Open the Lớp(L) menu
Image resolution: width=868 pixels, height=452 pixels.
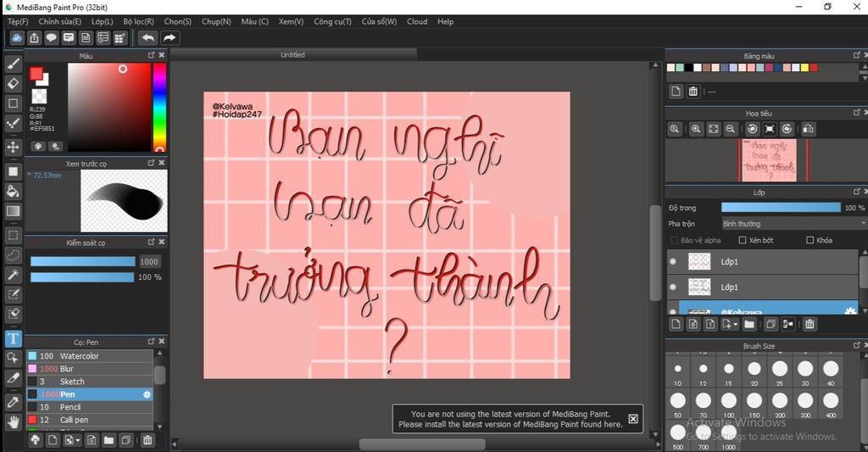pyautogui.click(x=103, y=21)
